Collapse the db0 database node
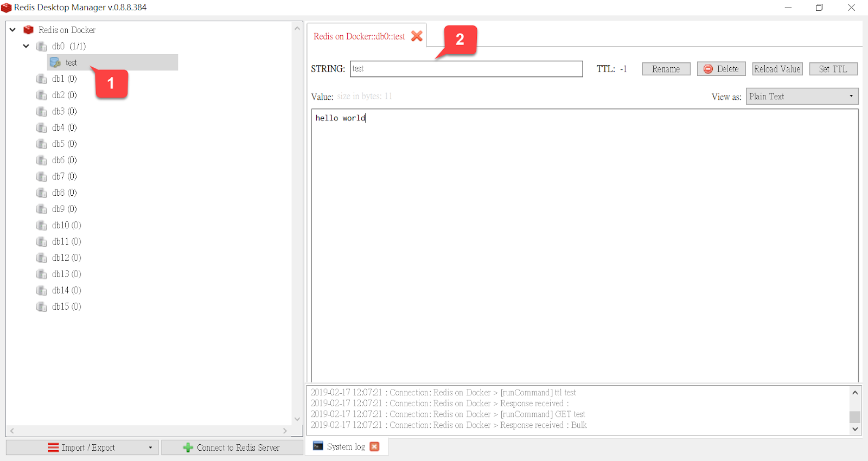Image resolution: width=868 pixels, height=461 pixels. coord(26,46)
